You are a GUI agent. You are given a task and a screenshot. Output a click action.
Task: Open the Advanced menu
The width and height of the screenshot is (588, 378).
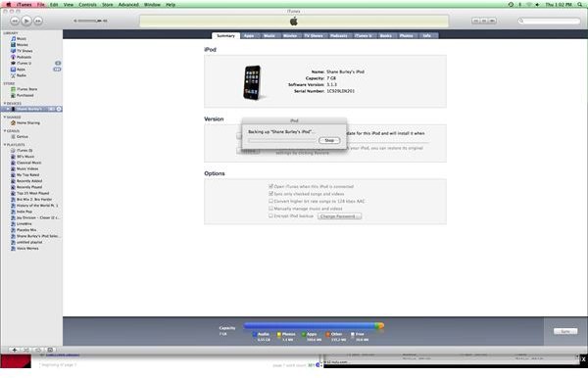click(128, 5)
